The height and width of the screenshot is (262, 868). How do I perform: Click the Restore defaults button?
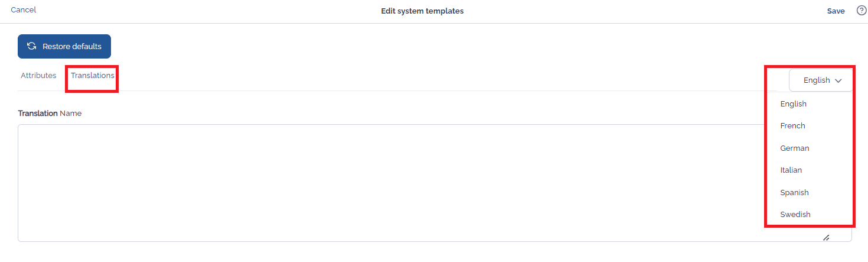64,46
